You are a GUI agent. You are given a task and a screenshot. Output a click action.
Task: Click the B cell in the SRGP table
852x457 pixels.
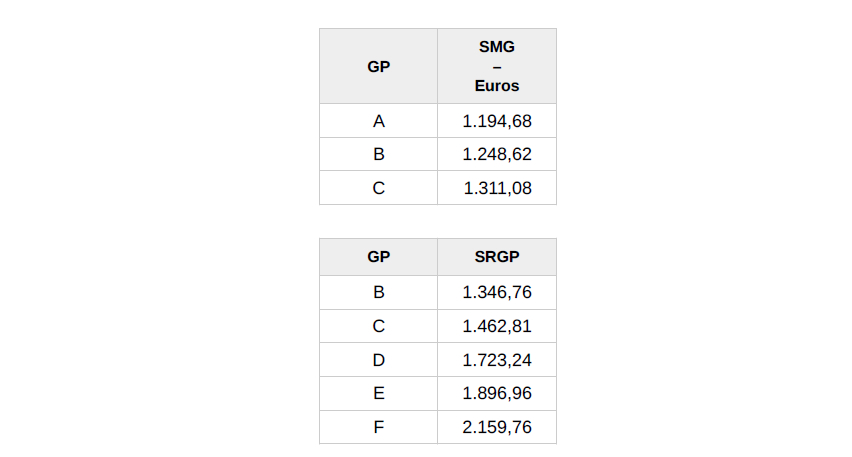(378, 292)
